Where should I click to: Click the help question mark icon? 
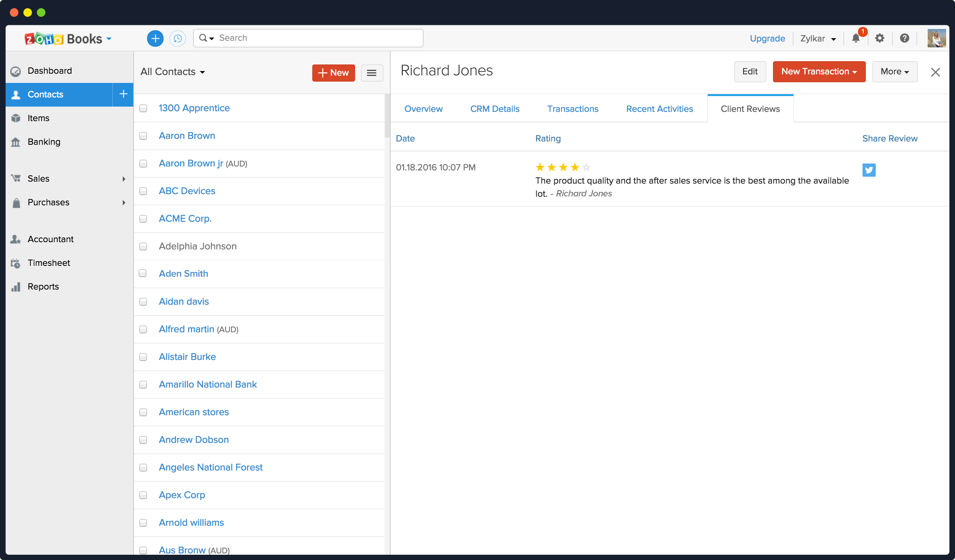(x=904, y=38)
